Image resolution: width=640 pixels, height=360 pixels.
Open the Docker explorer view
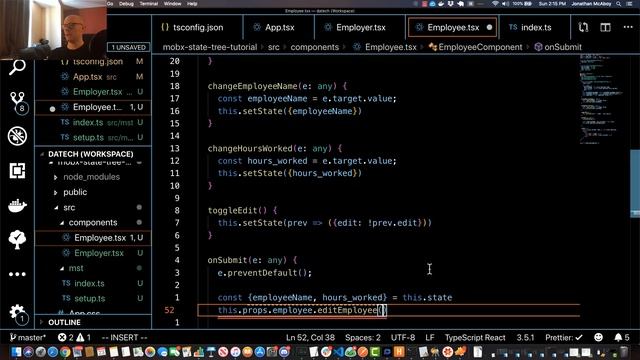click(17, 205)
